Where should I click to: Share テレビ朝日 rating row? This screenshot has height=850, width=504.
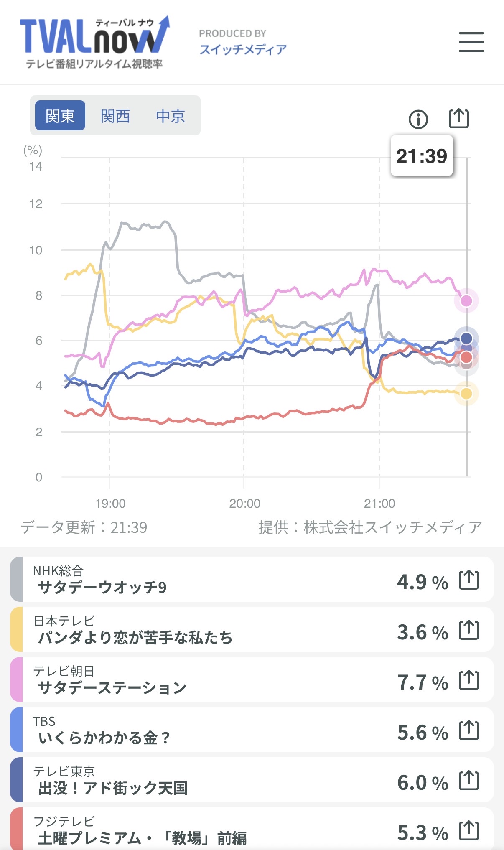pyautogui.click(x=468, y=680)
